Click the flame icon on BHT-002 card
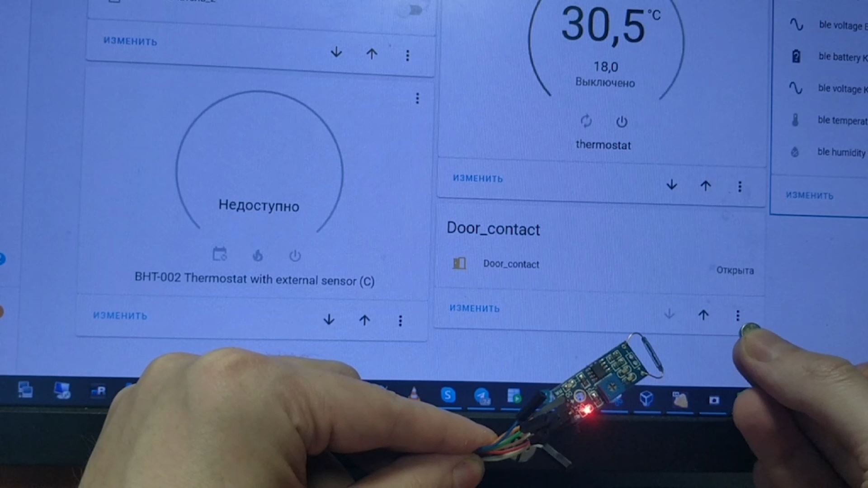This screenshot has height=488, width=868. pyautogui.click(x=258, y=255)
